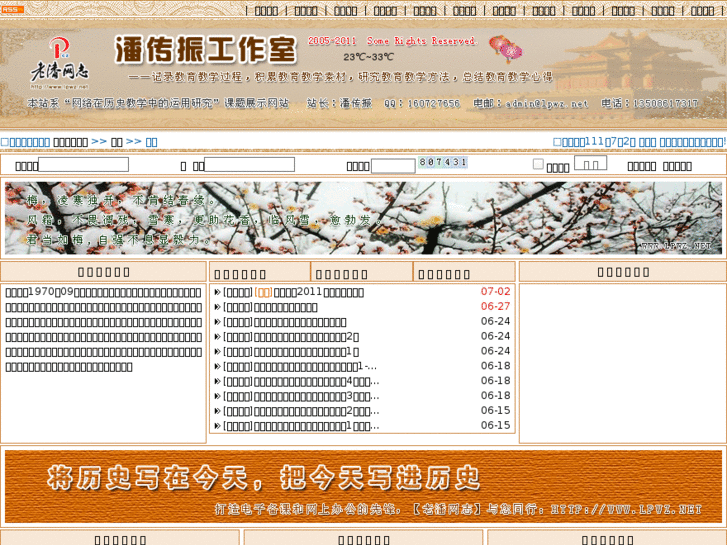Image resolution: width=727 pixels, height=545 pixels.
Task: Click the red date '07-02'
Action: click(495, 291)
